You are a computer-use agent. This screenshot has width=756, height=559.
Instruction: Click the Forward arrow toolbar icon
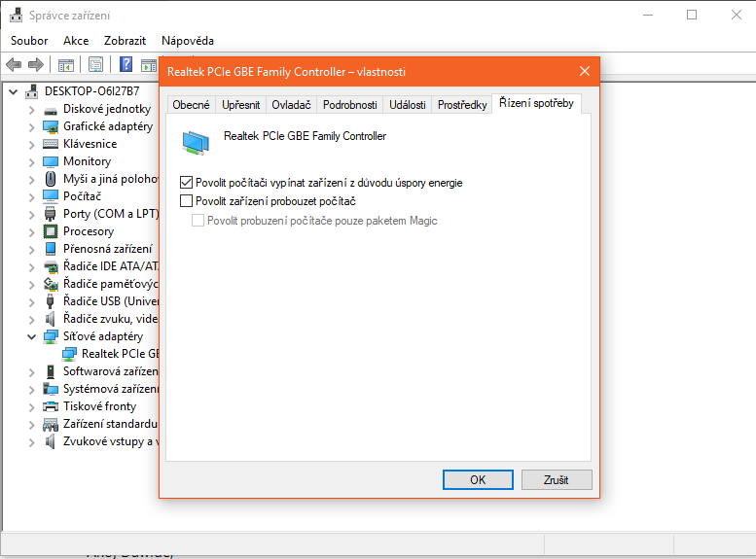[36, 64]
